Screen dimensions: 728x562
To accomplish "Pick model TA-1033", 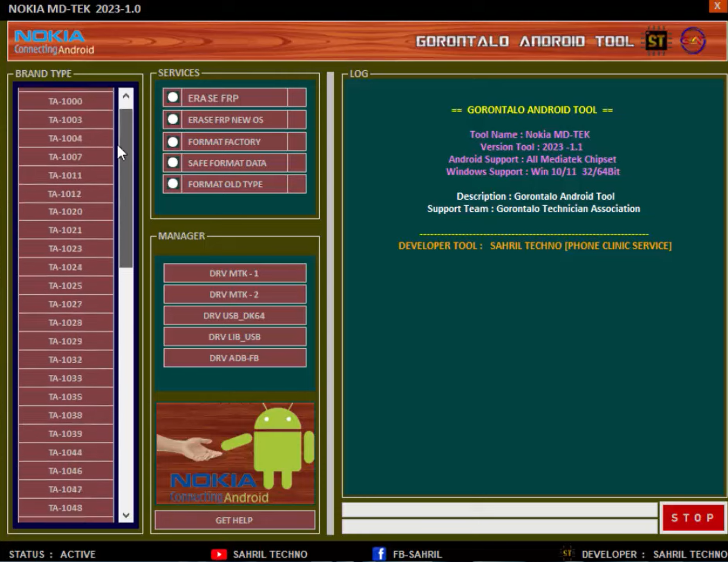I will [66, 378].
